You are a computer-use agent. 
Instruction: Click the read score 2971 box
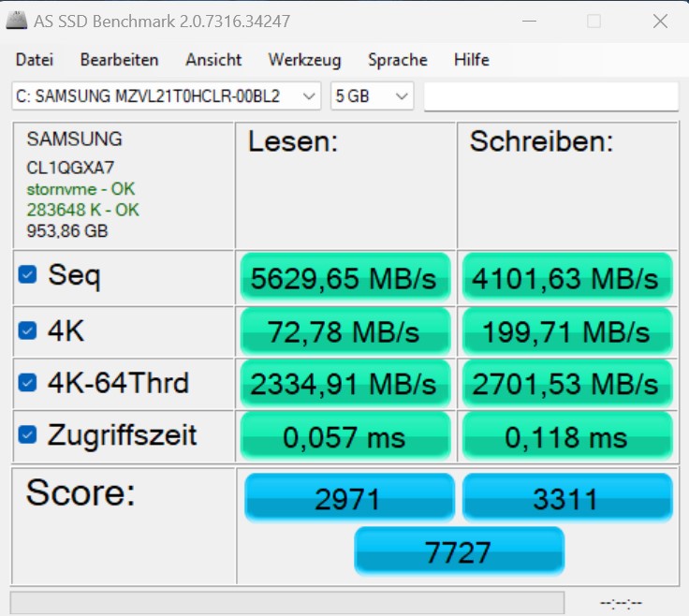coord(348,498)
